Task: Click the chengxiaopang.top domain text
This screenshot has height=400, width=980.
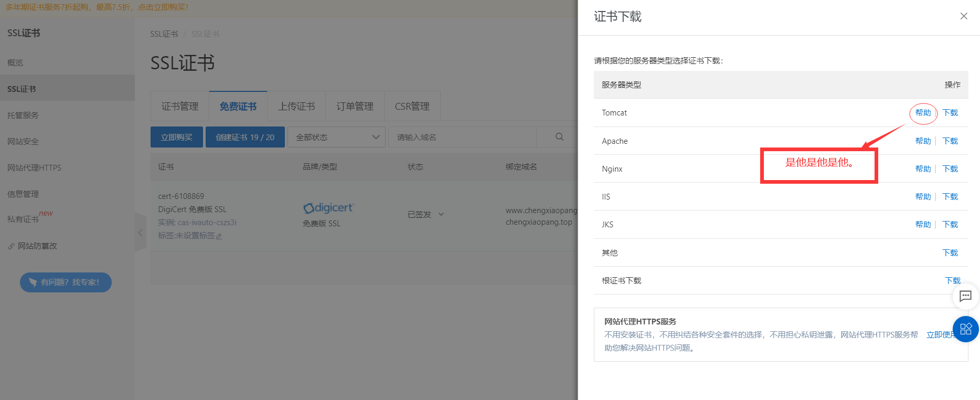Action: coord(539,222)
